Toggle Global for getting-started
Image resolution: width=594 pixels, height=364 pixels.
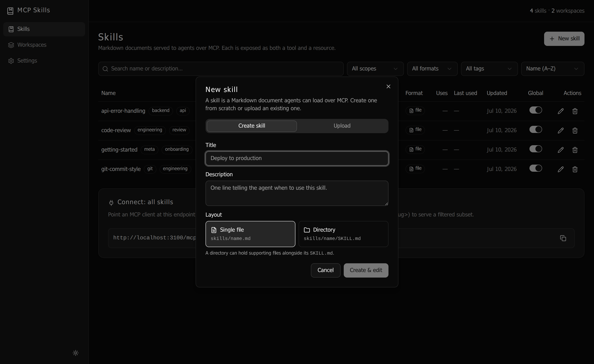[535, 149]
